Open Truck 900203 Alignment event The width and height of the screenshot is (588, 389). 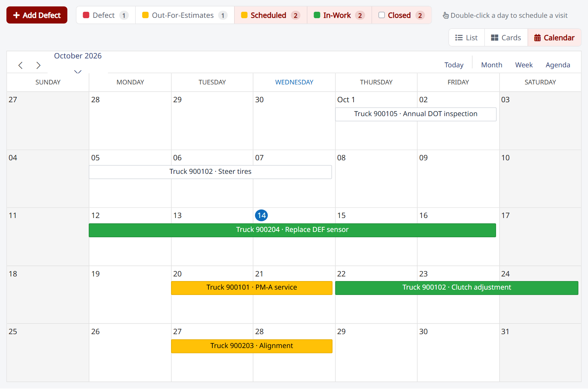(x=252, y=346)
